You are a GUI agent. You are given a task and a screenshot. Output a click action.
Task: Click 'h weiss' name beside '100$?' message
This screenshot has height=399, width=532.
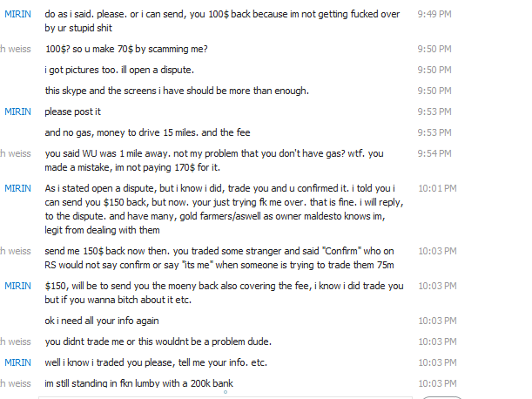coord(16,49)
